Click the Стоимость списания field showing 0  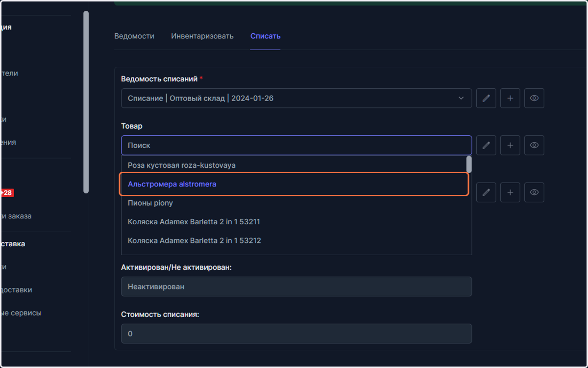pyautogui.click(x=296, y=334)
